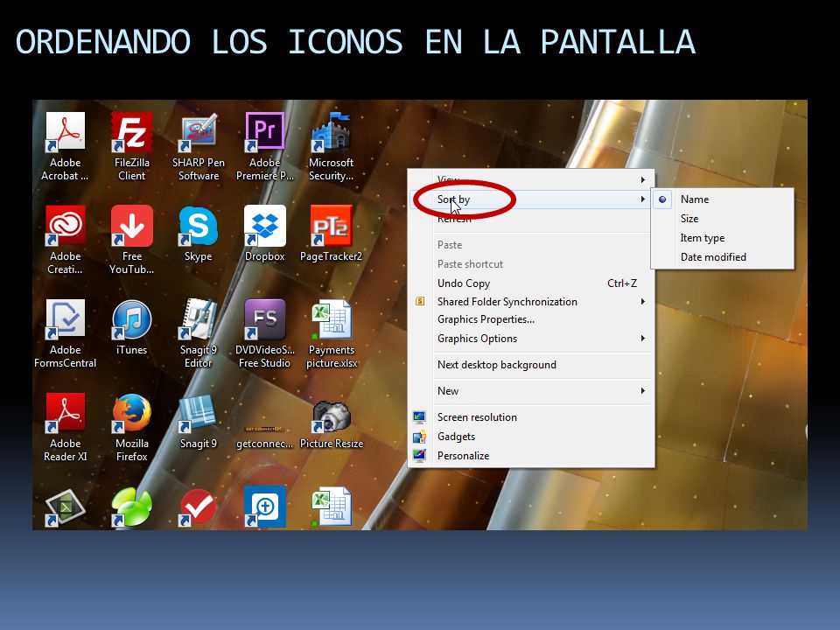Click the green bubbles icon in bottom row
840x630 pixels.
coord(132,507)
